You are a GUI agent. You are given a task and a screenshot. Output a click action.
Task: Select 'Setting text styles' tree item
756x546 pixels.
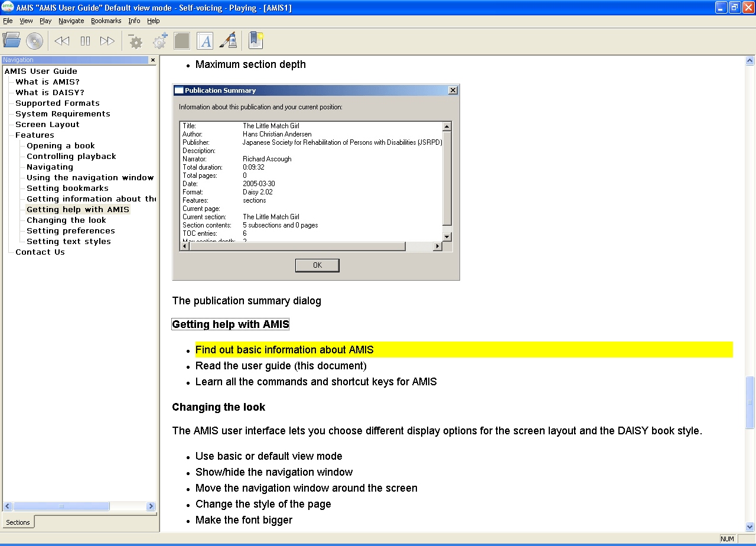pyautogui.click(x=69, y=241)
